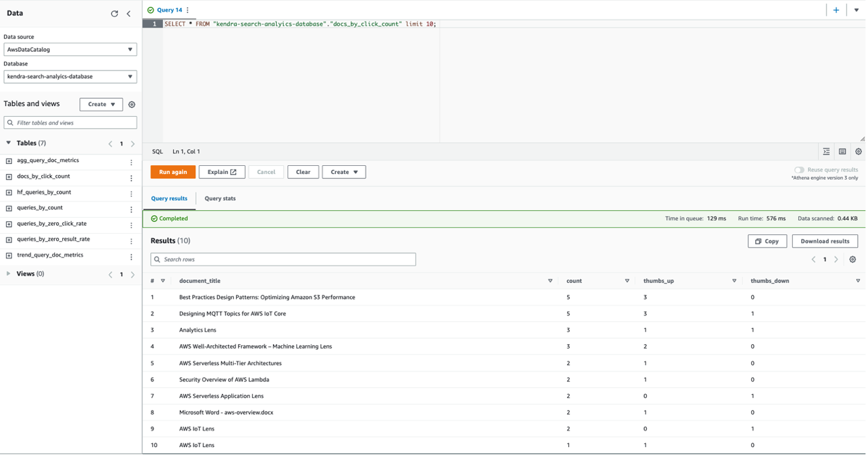Focus the Filter tables and views field

coord(70,123)
